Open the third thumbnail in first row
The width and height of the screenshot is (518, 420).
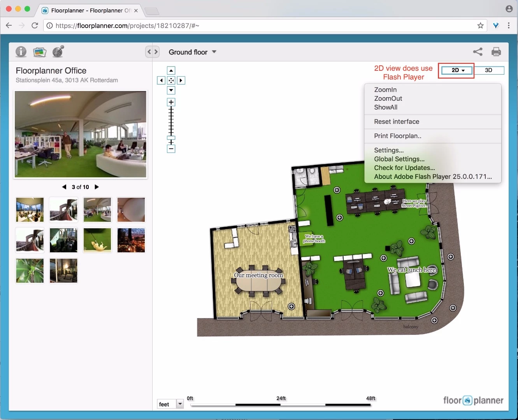coord(97,210)
